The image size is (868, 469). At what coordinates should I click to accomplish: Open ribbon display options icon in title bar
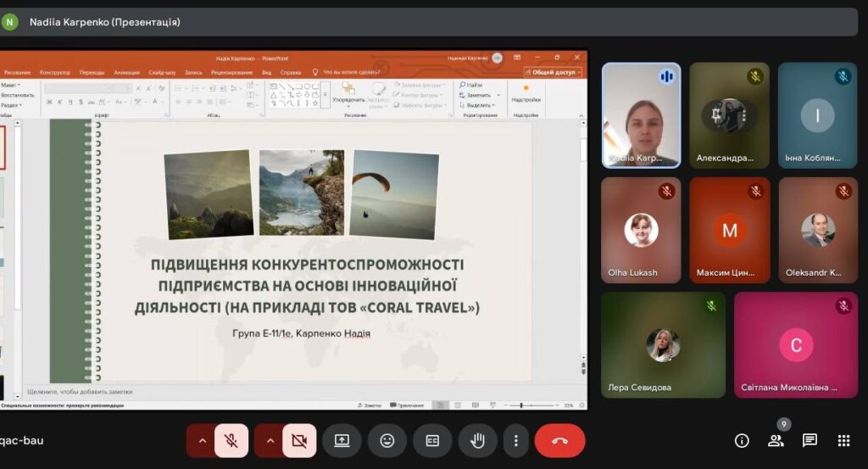(517, 58)
